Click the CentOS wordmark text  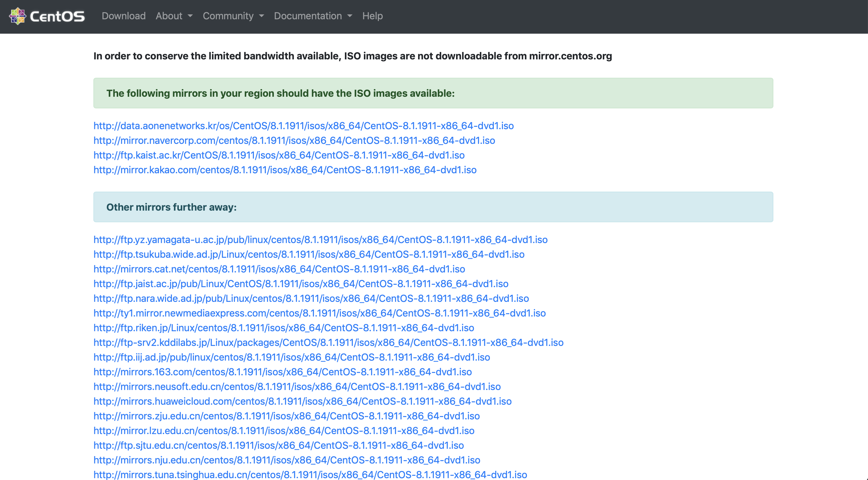(x=57, y=16)
